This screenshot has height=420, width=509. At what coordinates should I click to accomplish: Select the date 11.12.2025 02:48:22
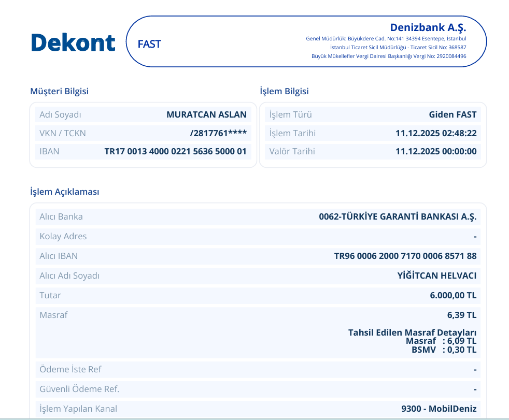436,133
